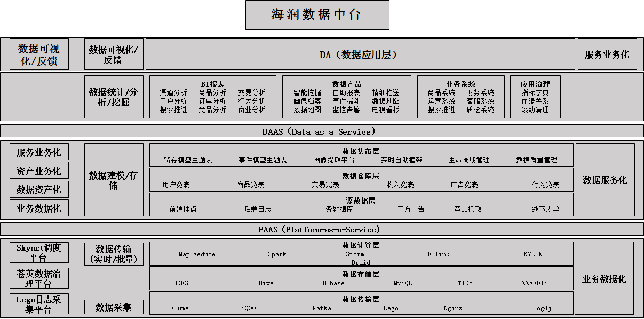Image resolution: width=644 pixels, height=319 pixels.
Task: Click Log4j in 数据传输层
Action: (542, 308)
